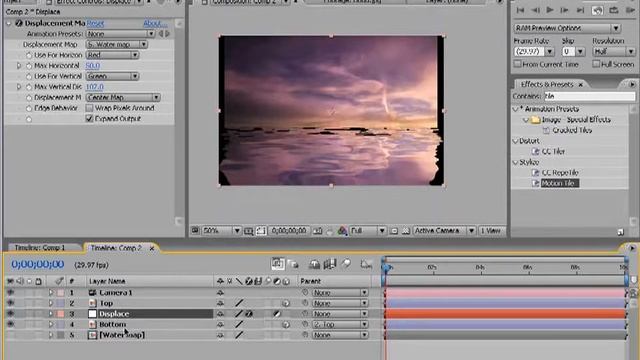640x360 pixels.
Task: Toggle stopwatch for Max Horizontal
Action: coord(29,66)
